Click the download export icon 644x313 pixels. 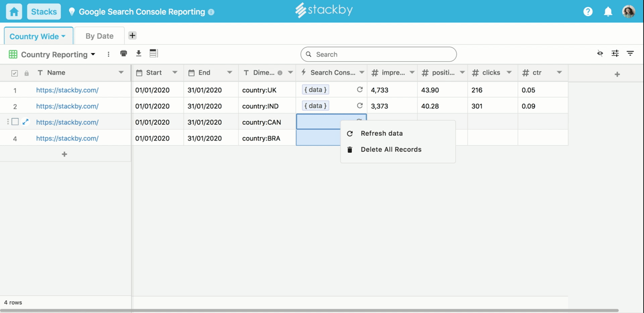[138, 54]
